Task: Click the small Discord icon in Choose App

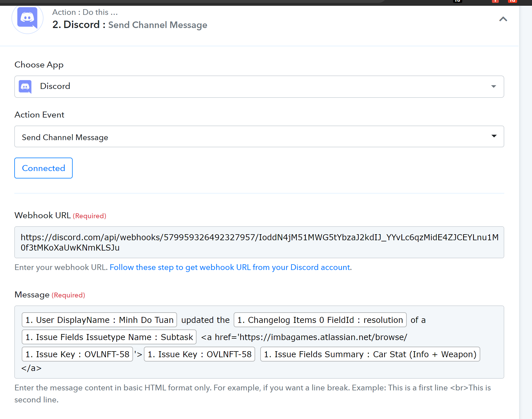Action: (25, 86)
